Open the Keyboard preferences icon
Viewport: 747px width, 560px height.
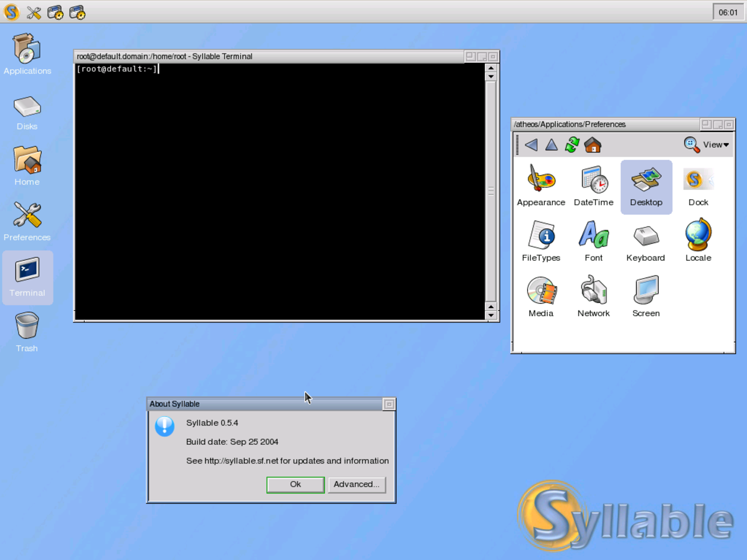click(x=646, y=241)
